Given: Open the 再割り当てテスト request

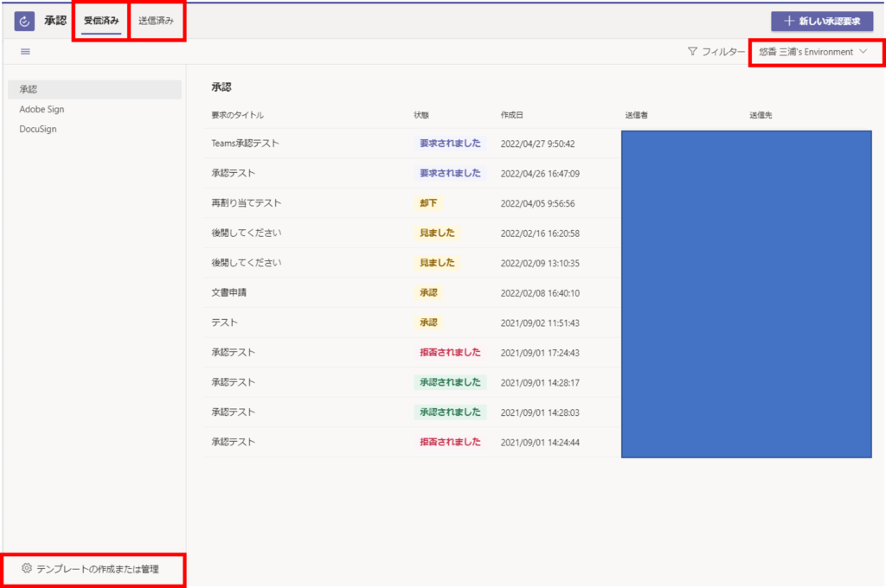Looking at the screenshot, I should (x=247, y=203).
